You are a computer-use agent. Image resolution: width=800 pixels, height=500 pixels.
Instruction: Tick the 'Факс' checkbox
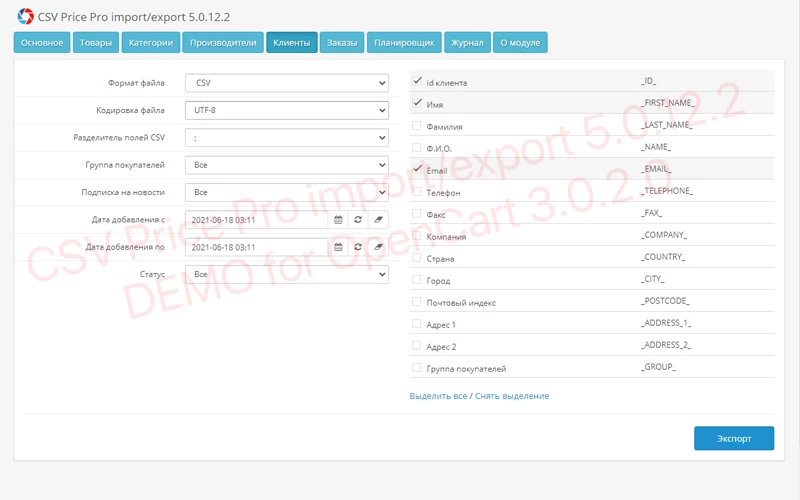click(x=417, y=213)
